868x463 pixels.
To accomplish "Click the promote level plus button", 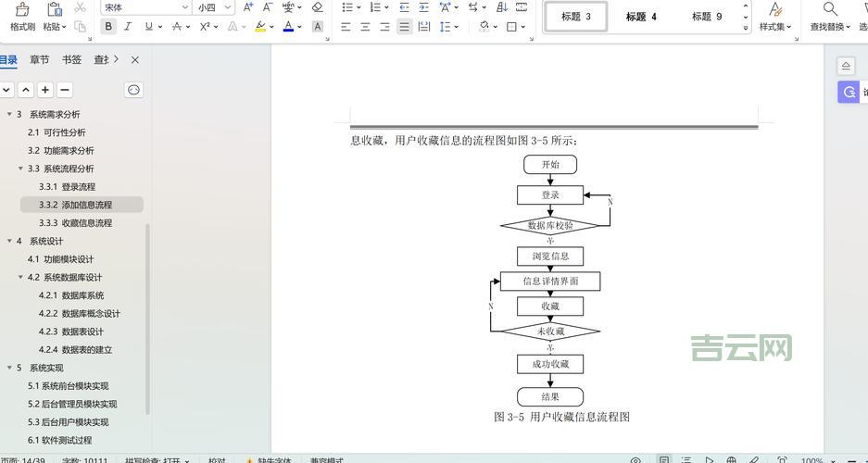I will [45, 90].
